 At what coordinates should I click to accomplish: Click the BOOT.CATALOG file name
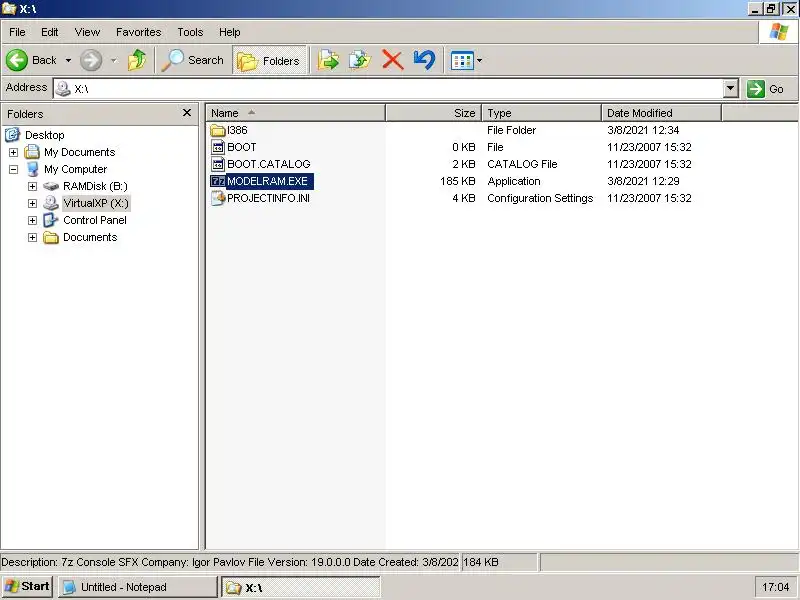click(x=269, y=164)
